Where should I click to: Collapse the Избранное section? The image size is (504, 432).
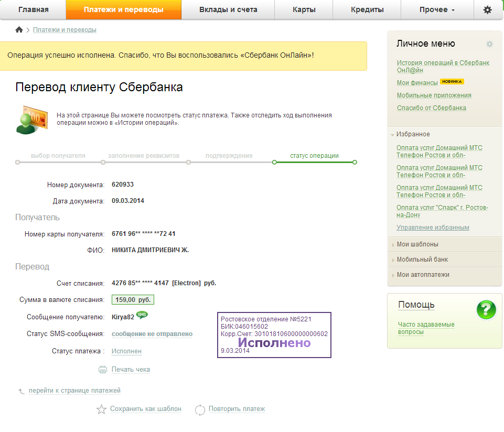click(413, 134)
